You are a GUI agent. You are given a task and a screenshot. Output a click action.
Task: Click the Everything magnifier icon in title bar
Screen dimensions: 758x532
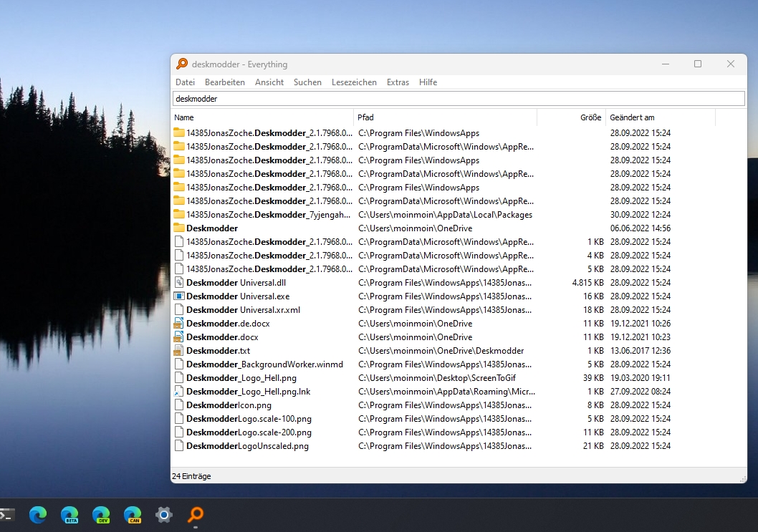(182, 64)
